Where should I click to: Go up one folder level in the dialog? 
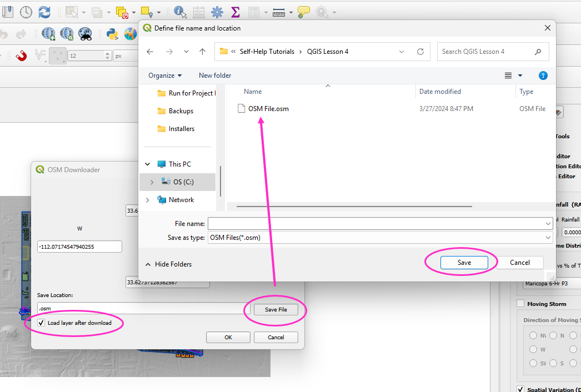click(202, 52)
